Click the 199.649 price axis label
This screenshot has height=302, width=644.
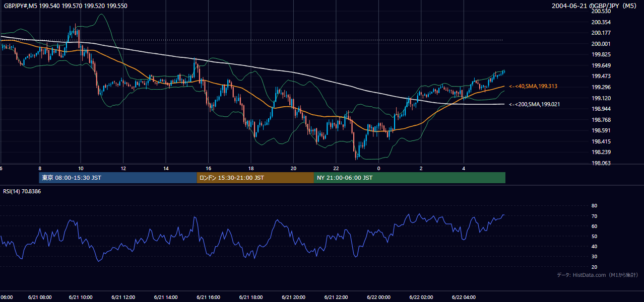pyautogui.click(x=601, y=65)
